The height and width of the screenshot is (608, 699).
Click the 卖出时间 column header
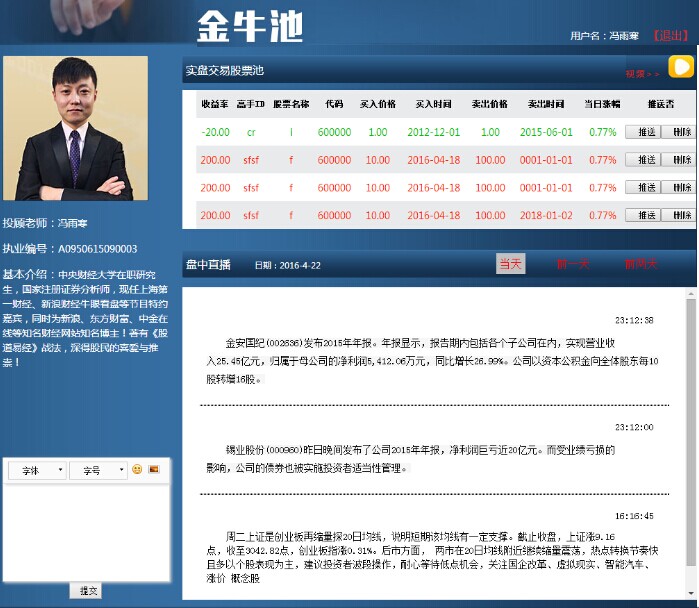point(546,104)
